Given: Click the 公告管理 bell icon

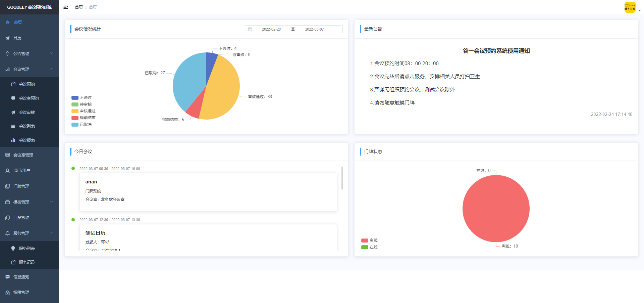Looking at the screenshot, I should 8,53.
